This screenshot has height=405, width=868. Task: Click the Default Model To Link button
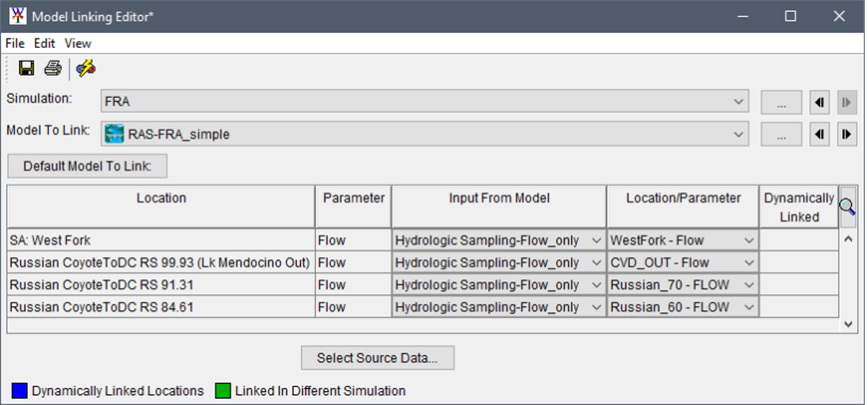point(88,166)
